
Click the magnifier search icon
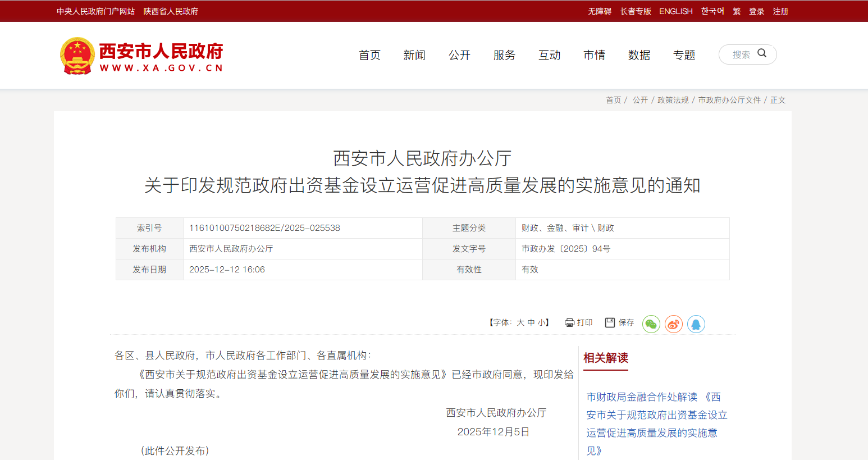pyautogui.click(x=762, y=53)
